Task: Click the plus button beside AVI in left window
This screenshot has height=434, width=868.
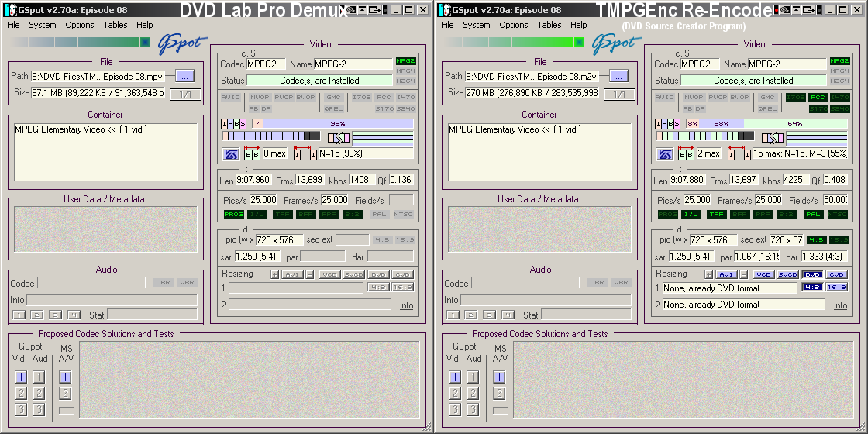Action: click(274, 274)
